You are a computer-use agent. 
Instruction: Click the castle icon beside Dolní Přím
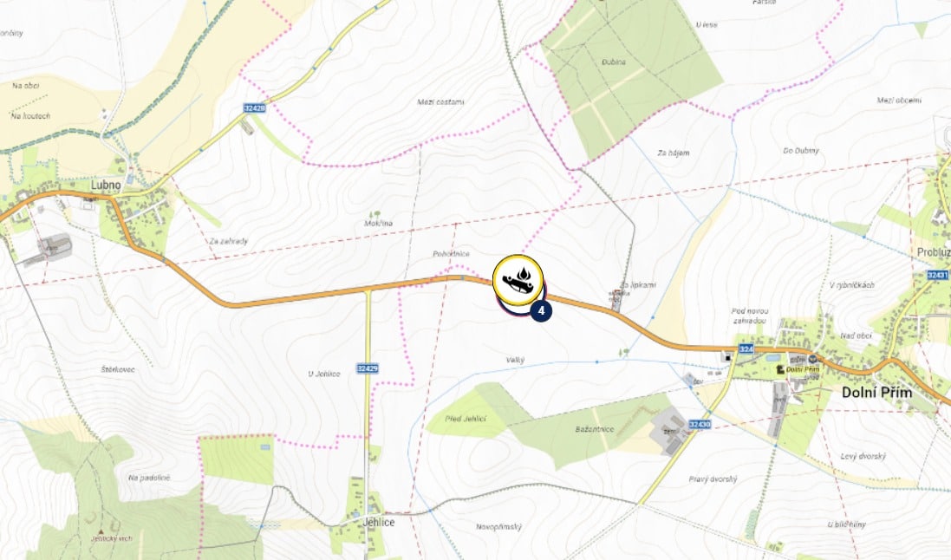[x=779, y=369]
